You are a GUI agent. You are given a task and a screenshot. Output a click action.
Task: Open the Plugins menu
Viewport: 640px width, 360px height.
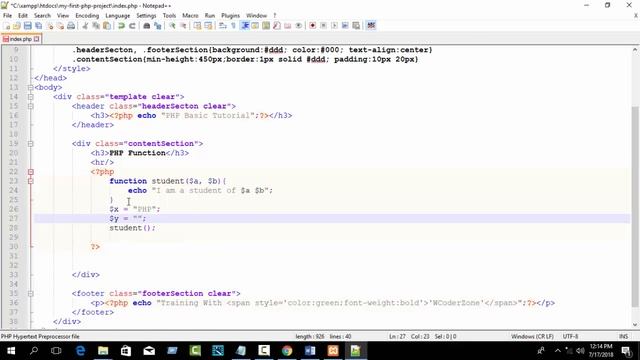tap(231, 16)
